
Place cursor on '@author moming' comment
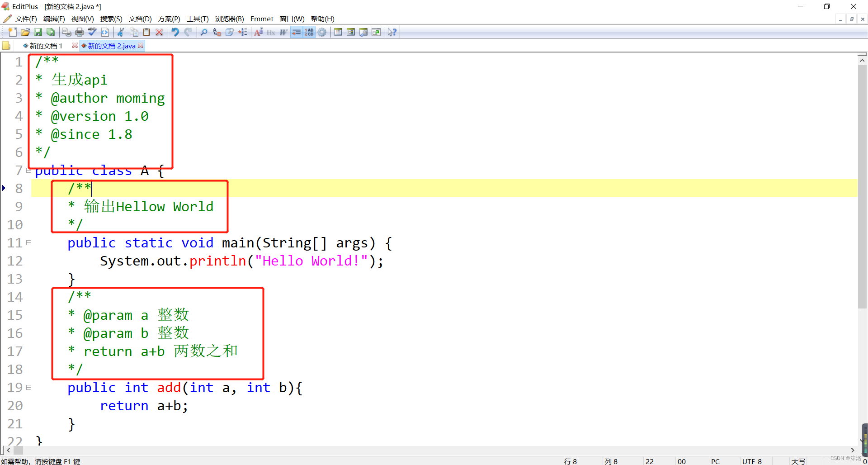pyautogui.click(x=108, y=98)
